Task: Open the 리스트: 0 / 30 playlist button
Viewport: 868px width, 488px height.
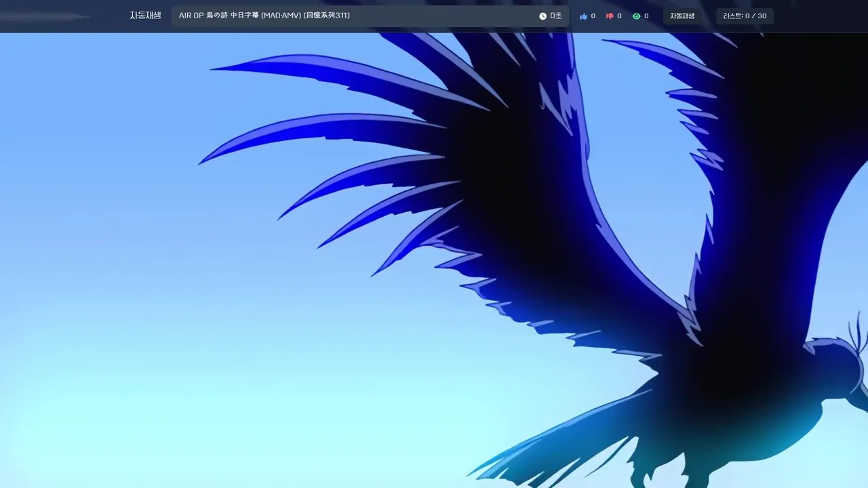Action: click(745, 16)
